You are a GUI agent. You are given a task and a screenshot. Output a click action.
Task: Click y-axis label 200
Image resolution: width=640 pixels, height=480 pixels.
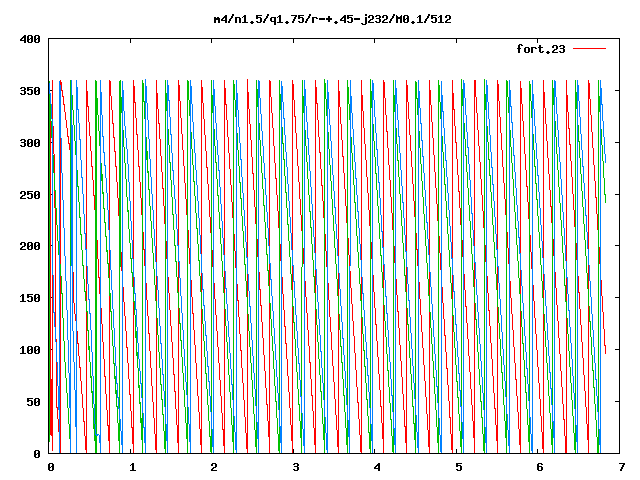30,246
